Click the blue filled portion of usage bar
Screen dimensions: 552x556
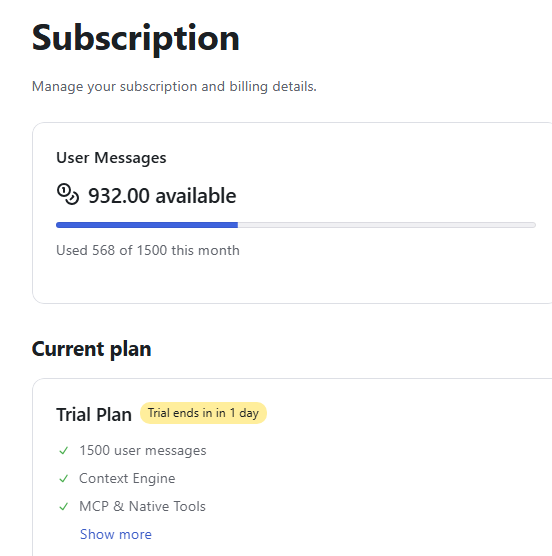(147, 225)
